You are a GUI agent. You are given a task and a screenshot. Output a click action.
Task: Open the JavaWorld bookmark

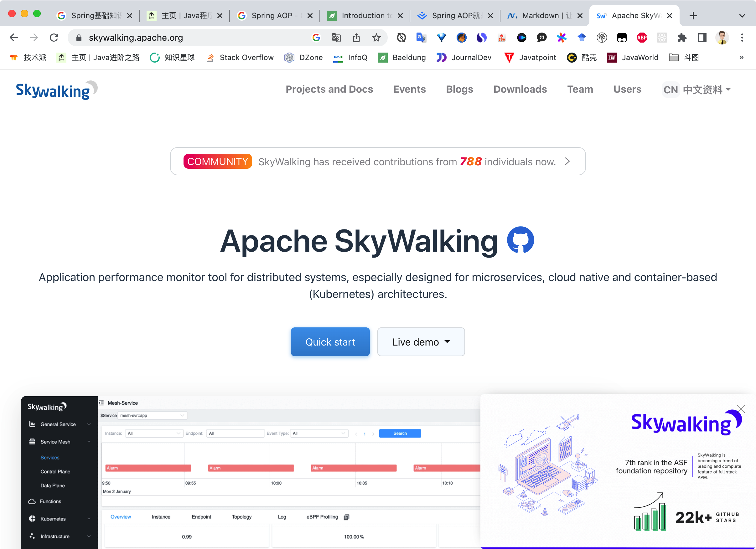(x=633, y=57)
